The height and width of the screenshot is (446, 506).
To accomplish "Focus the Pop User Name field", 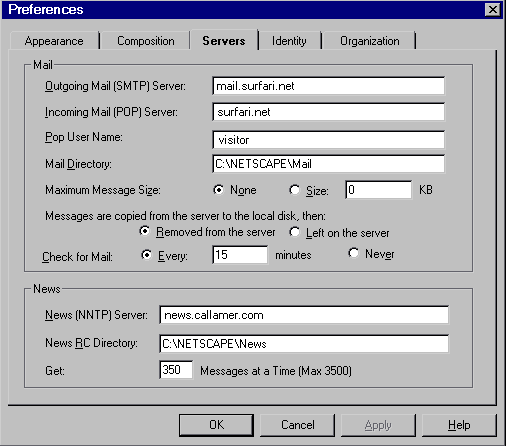I will point(328,140).
